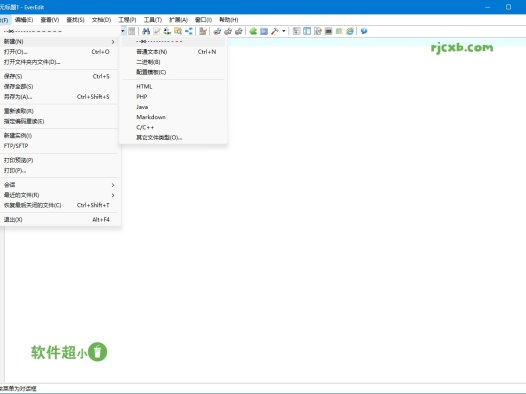Image resolution: width=526 pixels, height=394 pixels.
Task: Click the binoculars Find icon in toolbar
Action: 146,31
